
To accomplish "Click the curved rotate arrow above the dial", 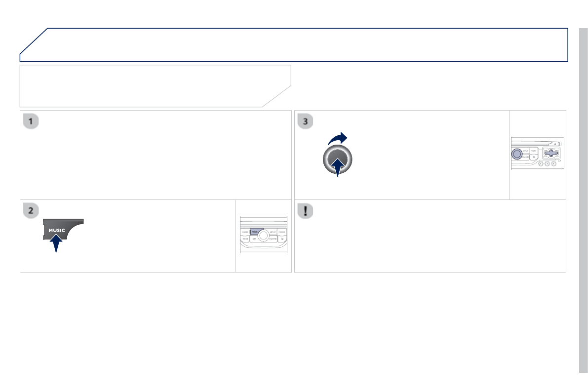I will click(x=338, y=138).
